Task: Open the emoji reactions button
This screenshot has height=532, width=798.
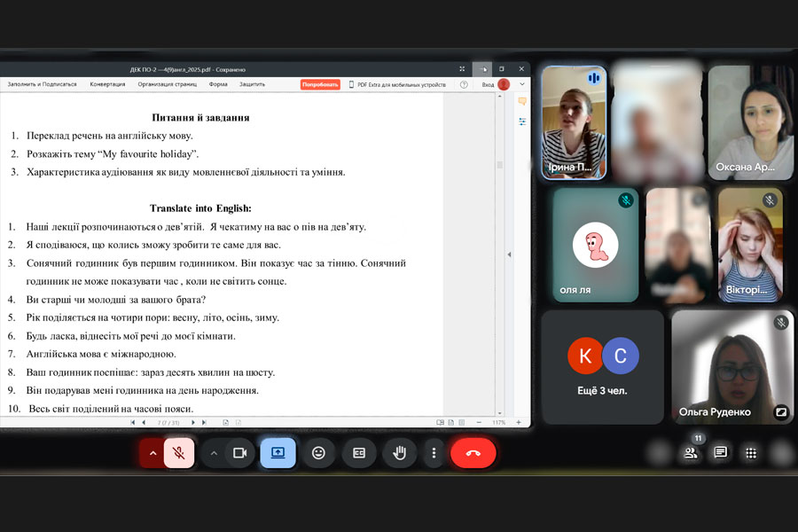Action: tap(318, 452)
